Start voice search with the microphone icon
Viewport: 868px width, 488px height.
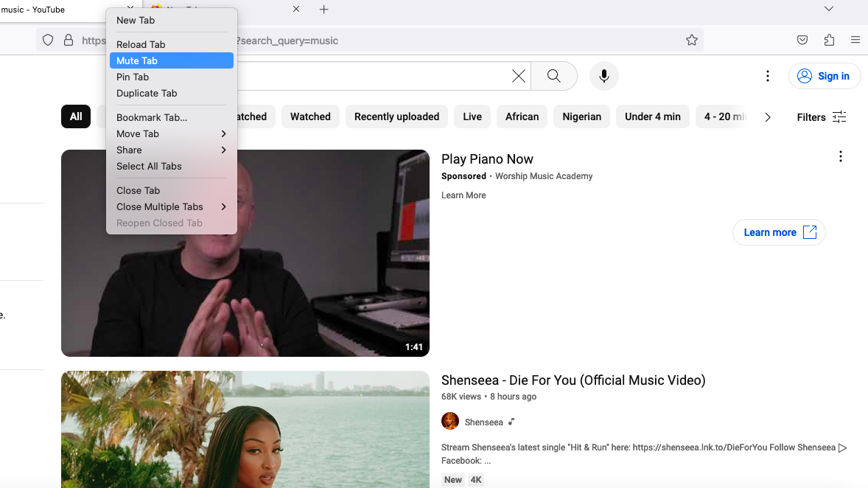pyautogui.click(x=604, y=76)
